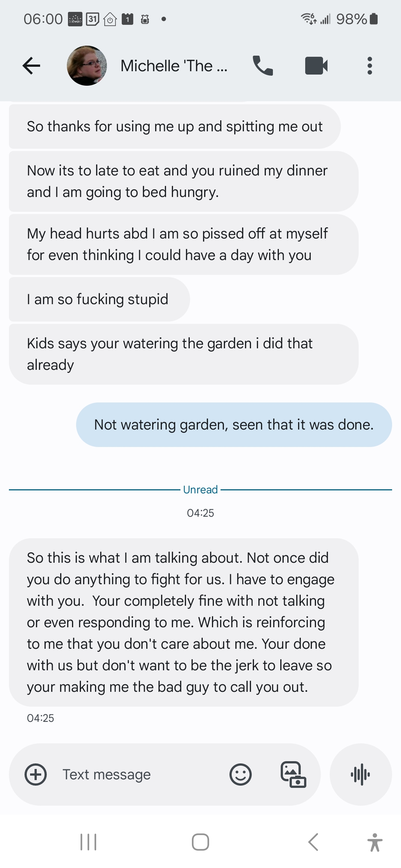Tap the contact name in header

point(174,66)
